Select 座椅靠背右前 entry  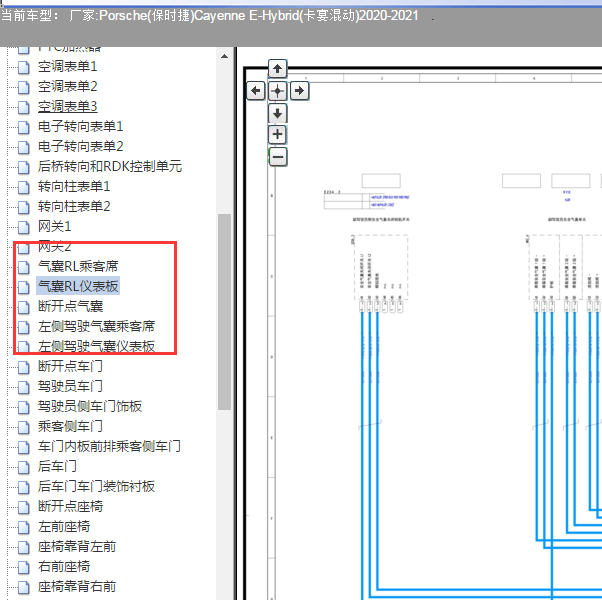point(77,586)
